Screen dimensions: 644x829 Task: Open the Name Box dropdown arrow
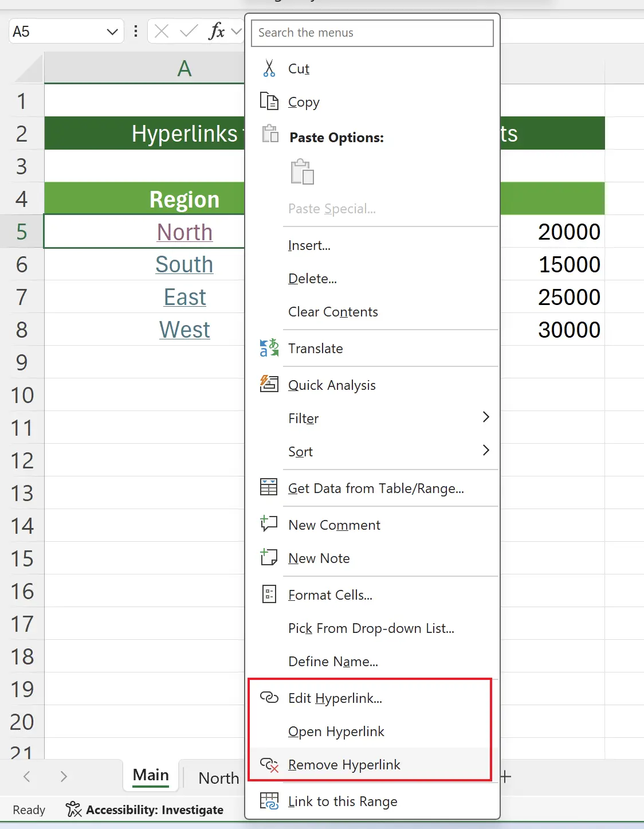click(112, 32)
